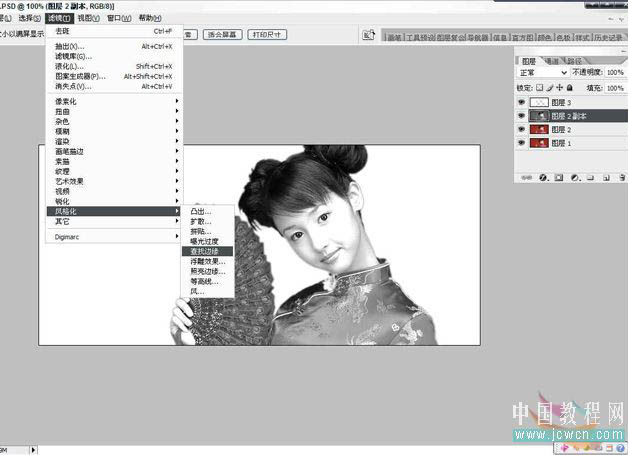
Task: Open the 历史记录 palette well tab
Action: coord(608,38)
